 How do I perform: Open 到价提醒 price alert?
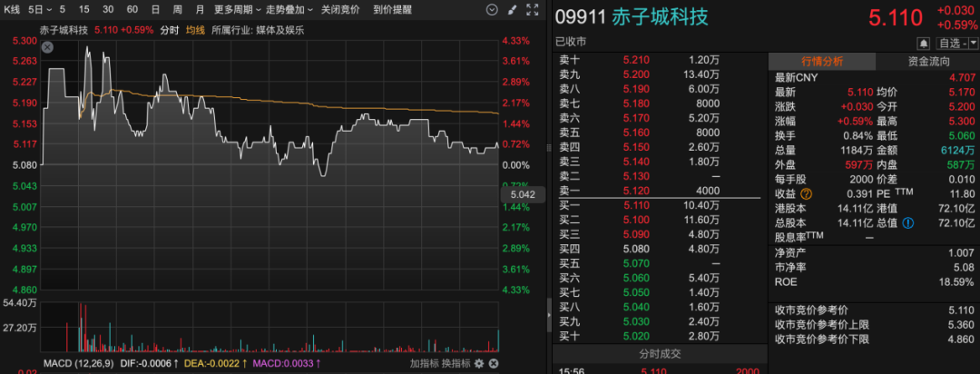pyautogui.click(x=393, y=9)
